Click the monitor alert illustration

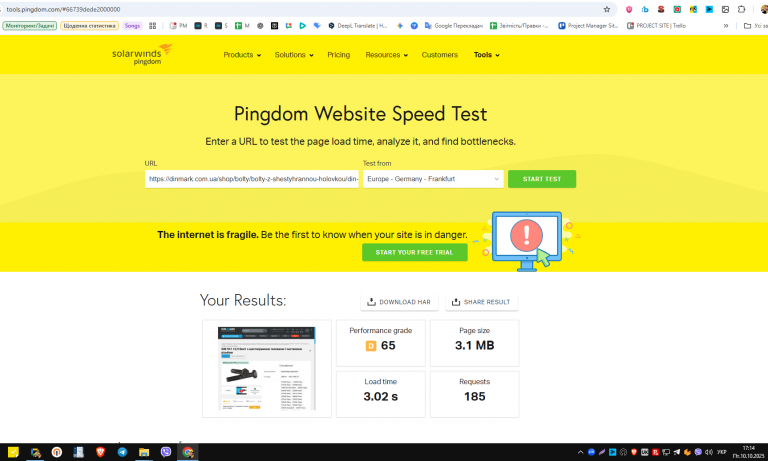(527, 241)
